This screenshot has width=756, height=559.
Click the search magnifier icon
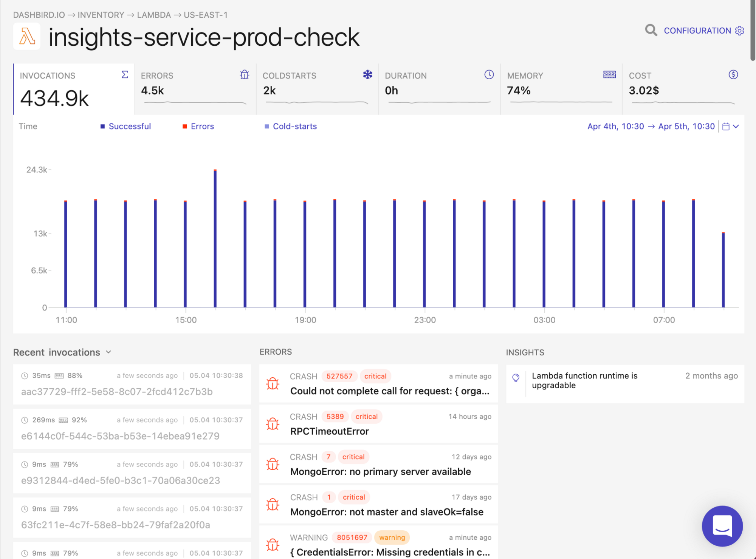coord(651,30)
